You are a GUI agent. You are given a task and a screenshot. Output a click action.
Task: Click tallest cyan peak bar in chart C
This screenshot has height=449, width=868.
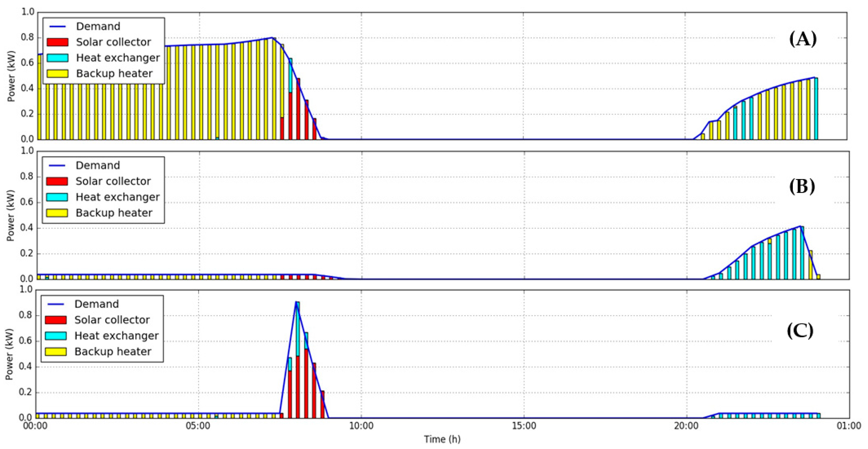[298, 328]
